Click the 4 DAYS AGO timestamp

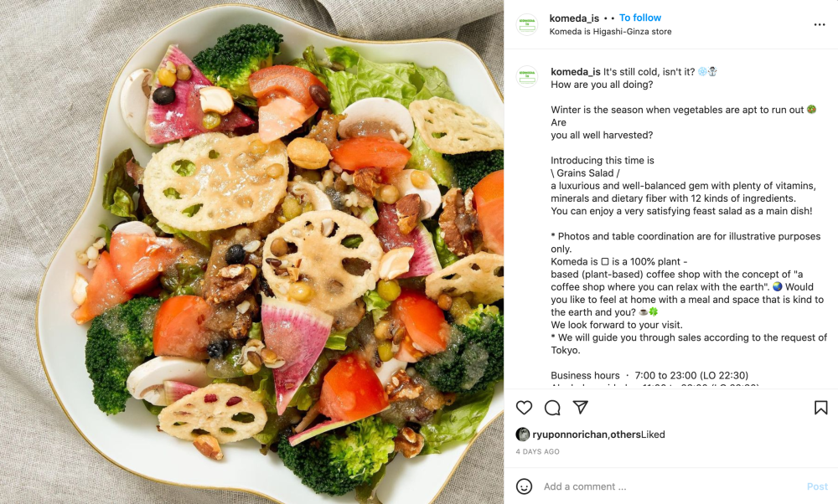tap(538, 452)
